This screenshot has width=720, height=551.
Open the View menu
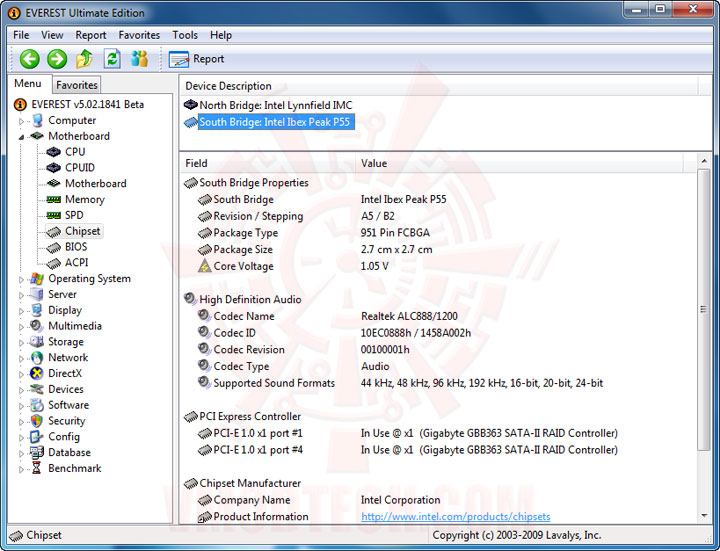coord(52,35)
